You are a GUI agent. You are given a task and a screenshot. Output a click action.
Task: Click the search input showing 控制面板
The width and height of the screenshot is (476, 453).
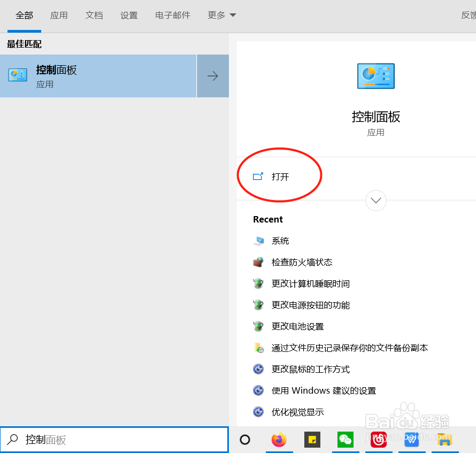pyautogui.click(x=114, y=440)
